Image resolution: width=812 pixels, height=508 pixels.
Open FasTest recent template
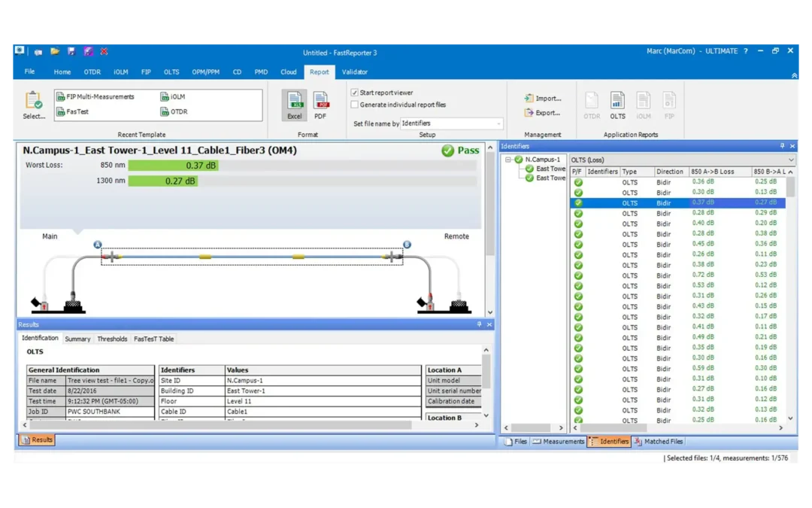[72, 111]
